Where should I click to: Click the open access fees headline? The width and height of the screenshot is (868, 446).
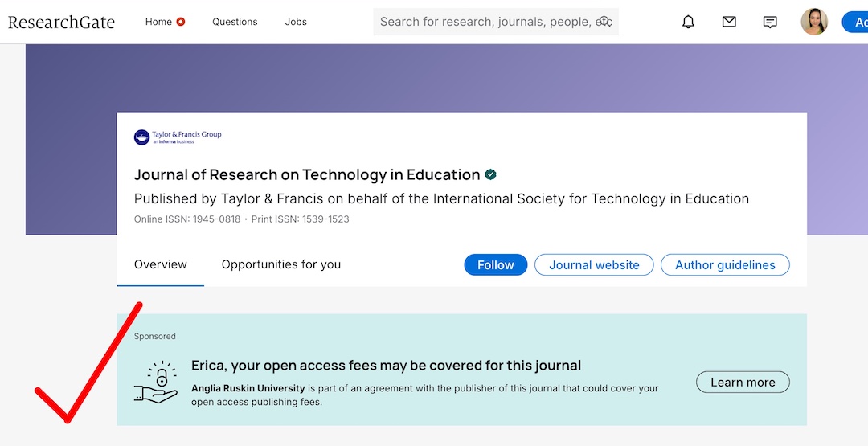(387, 366)
